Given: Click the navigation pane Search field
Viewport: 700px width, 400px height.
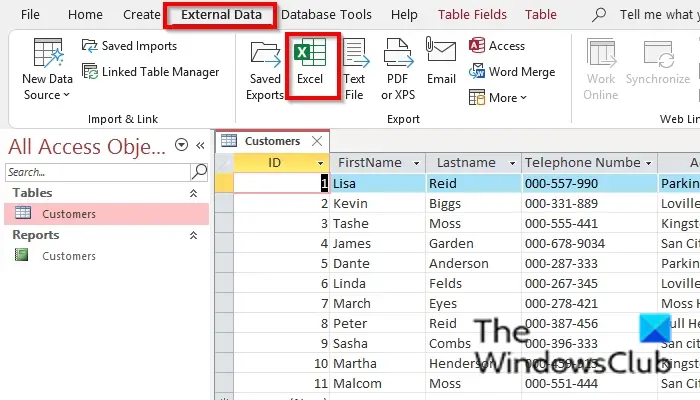Looking at the screenshot, I should pos(97,172).
